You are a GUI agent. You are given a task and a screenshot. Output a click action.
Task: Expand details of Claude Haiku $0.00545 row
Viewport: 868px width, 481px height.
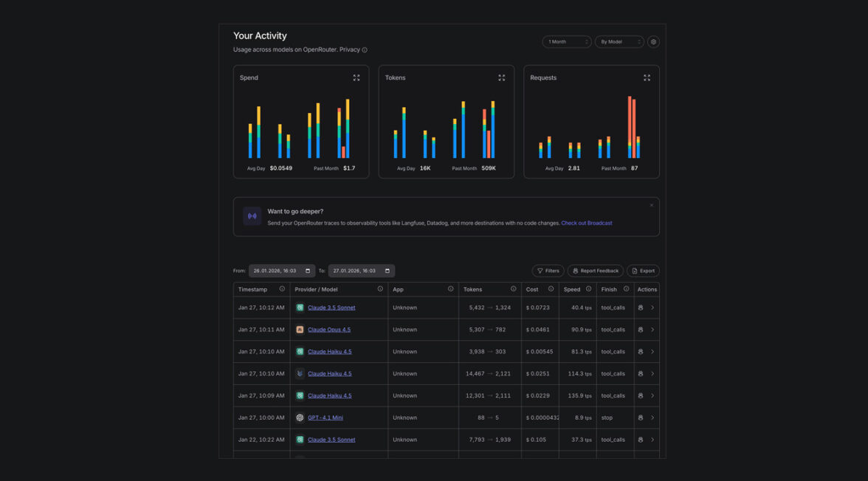coord(652,352)
